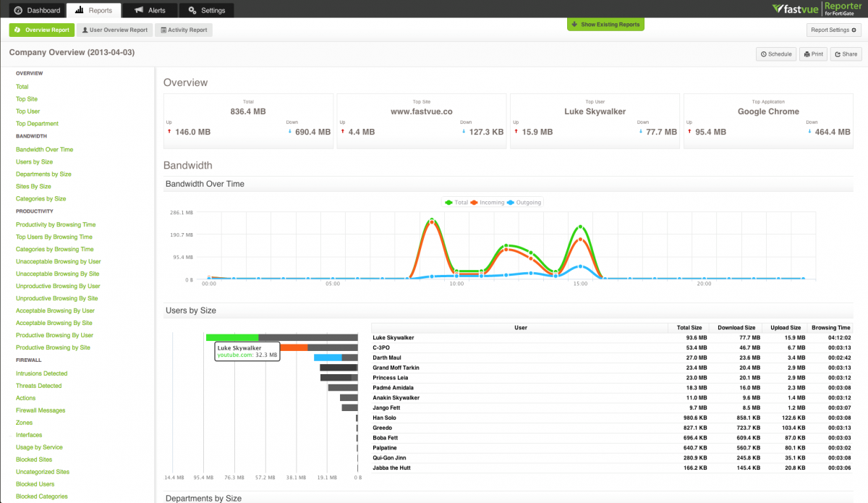Click the Print printer icon
The image size is (868, 503).
807,54
